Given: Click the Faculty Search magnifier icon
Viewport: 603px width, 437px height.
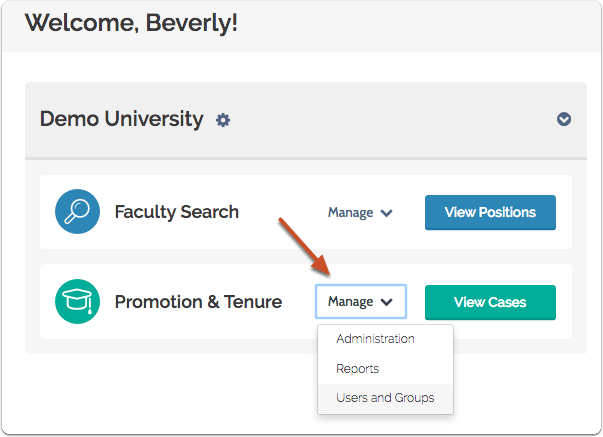Looking at the screenshot, I should click(x=78, y=212).
